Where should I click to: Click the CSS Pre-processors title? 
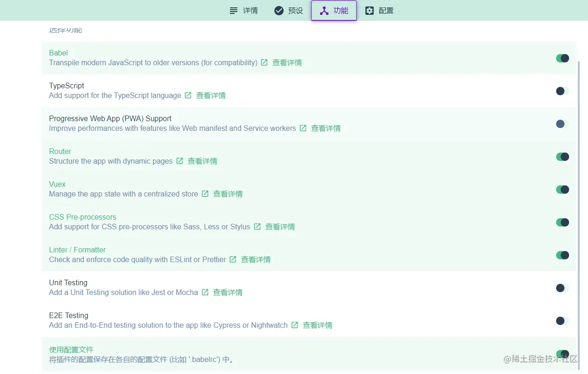tap(83, 217)
